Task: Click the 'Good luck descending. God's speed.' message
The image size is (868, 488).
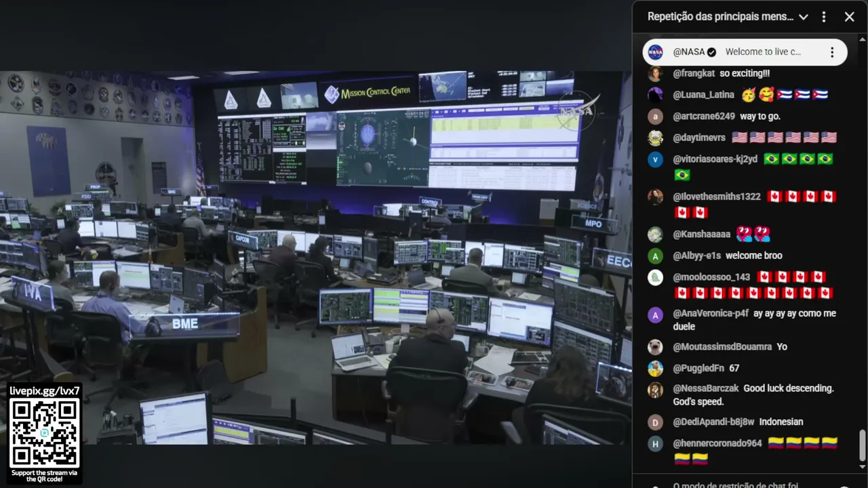Action: pyautogui.click(x=753, y=395)
